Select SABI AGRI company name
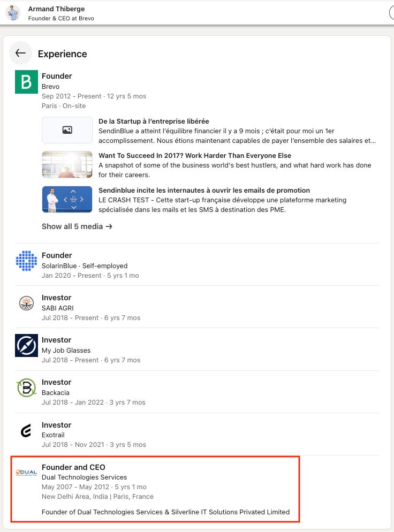 [x=58, y=308]
